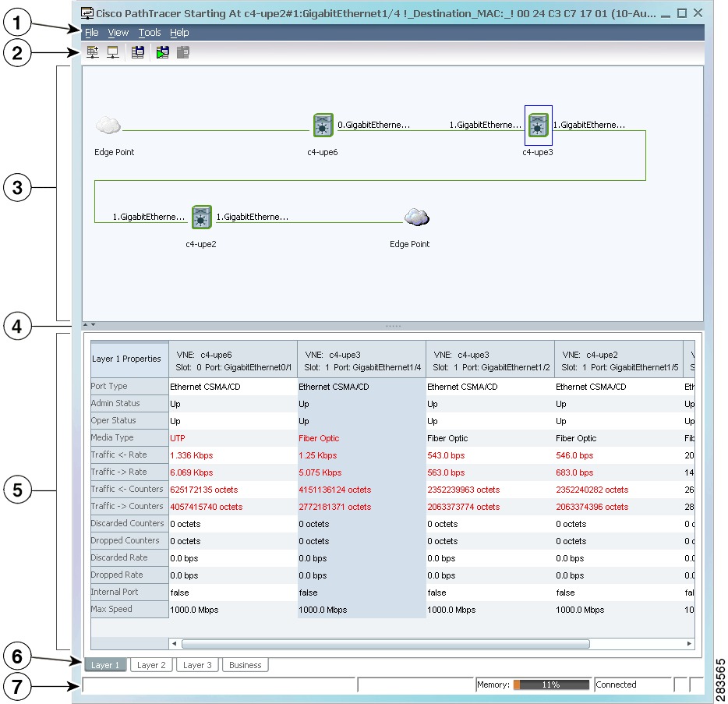The width and height of the screenshot is (728, 704).
Task: Click the Memory 11% usage bar
Action: point(551,685)
